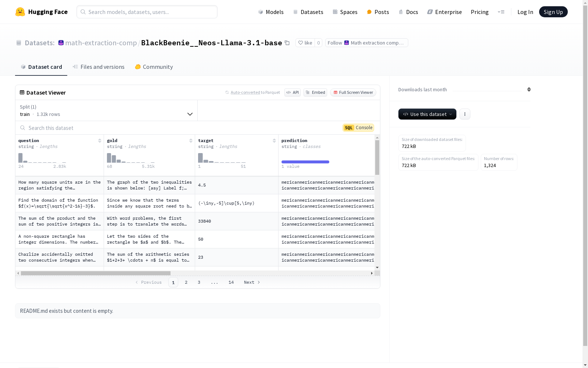588x368 pixels.
Task: Open the Use this dataset dropdown
Action: click(x=427, y=114)
